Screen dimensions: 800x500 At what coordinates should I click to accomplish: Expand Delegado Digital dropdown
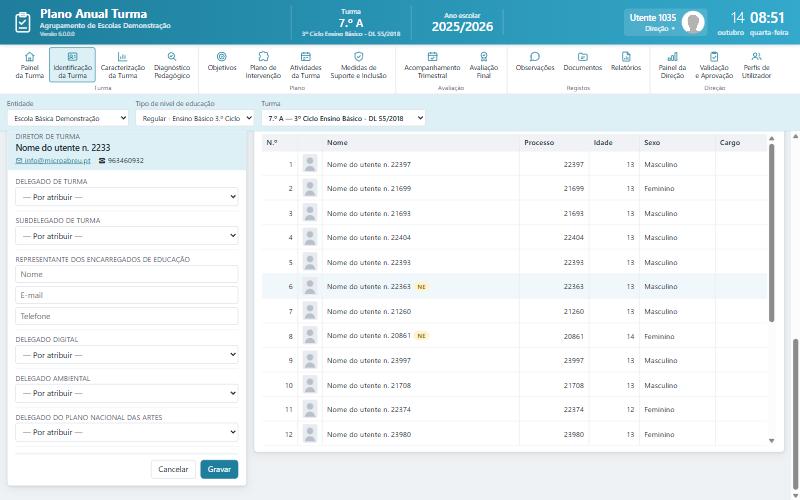pyautogui.click(x=127, y=355)
